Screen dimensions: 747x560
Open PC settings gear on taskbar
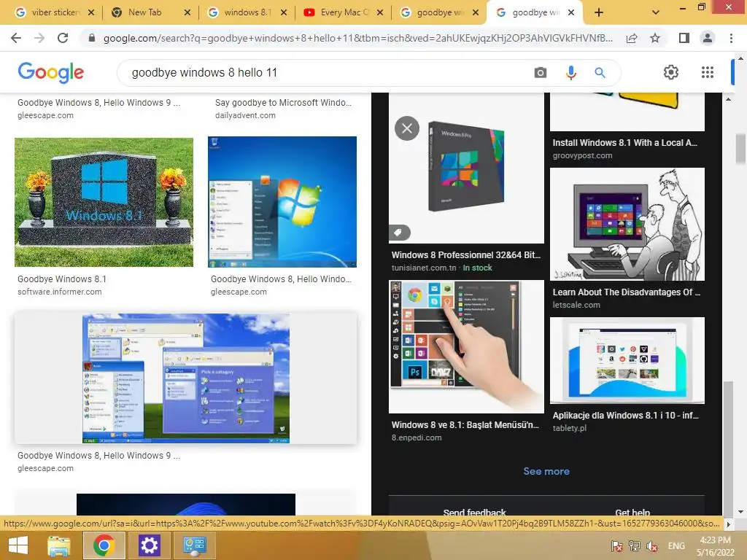pos(149,545)
